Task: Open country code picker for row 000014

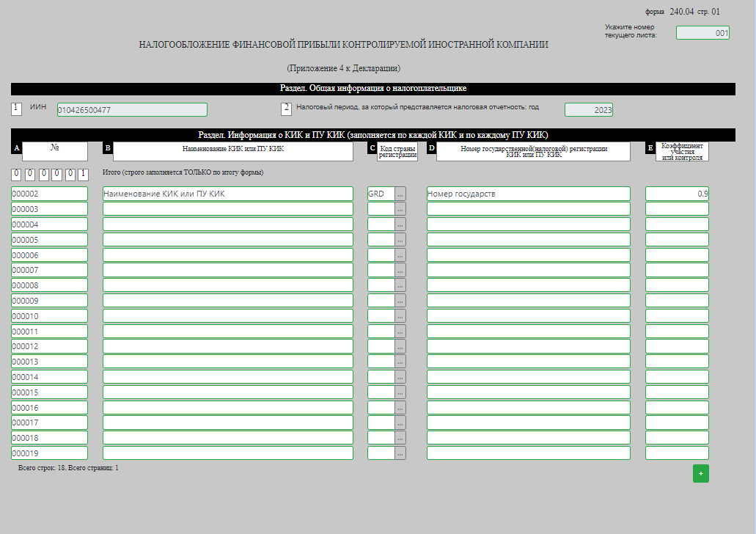Action: click(400, 377)
